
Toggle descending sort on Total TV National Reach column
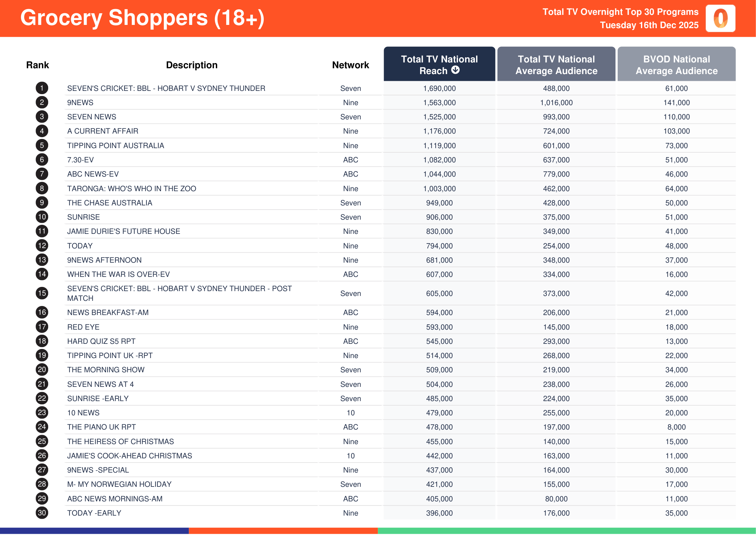440,65
